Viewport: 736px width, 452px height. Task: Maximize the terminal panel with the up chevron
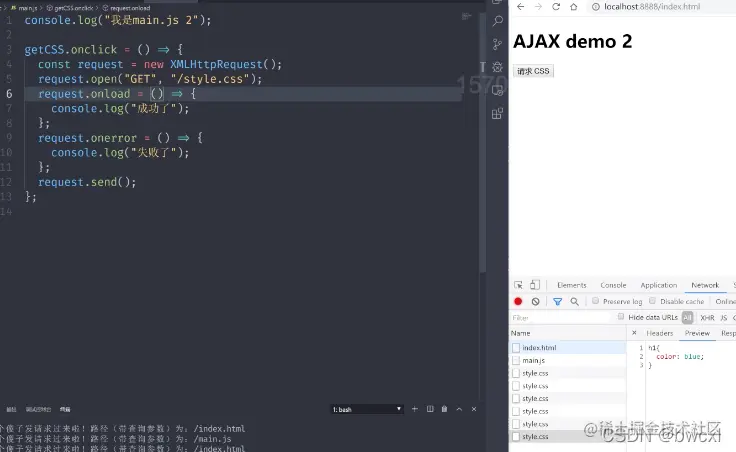(x=459, y=409)
